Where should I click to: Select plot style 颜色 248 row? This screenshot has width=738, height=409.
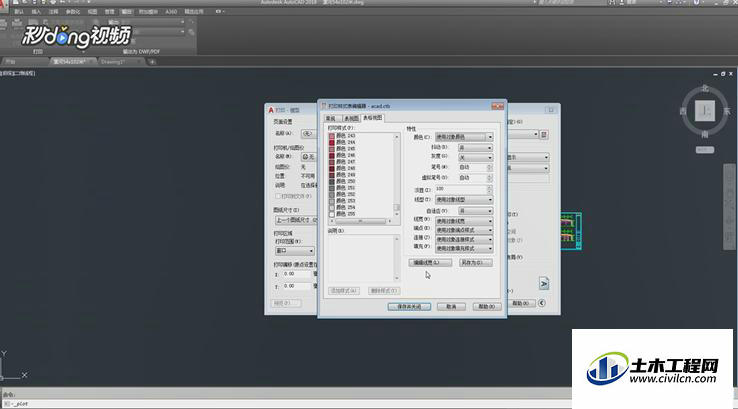click(x=361, y=168)
